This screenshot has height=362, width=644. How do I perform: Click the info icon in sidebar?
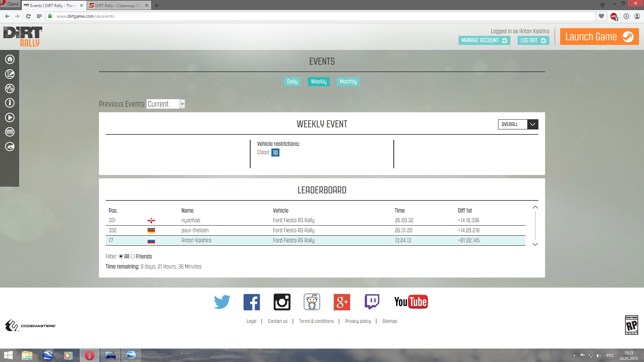pos(10,103)
